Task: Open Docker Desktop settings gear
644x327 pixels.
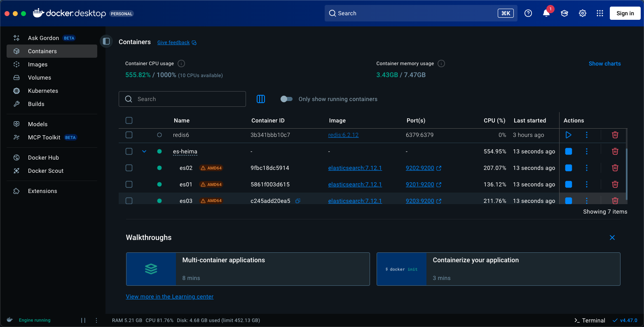Action: coord(582,13)
